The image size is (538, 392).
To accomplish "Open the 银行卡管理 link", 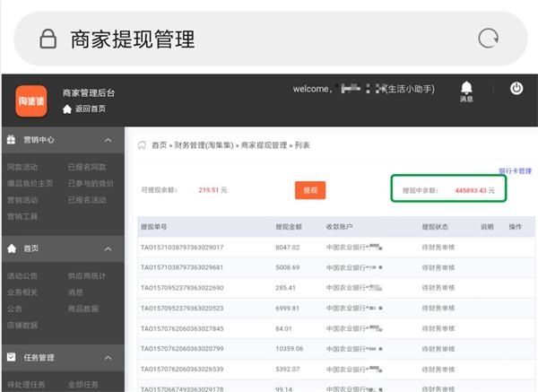I will (x=515, y=170).
